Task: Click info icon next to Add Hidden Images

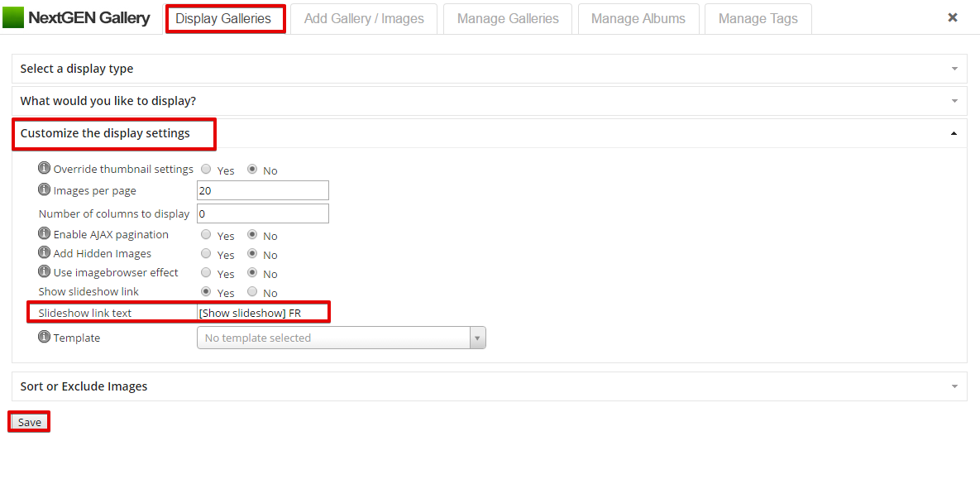Action: click(x=44, y=252)
